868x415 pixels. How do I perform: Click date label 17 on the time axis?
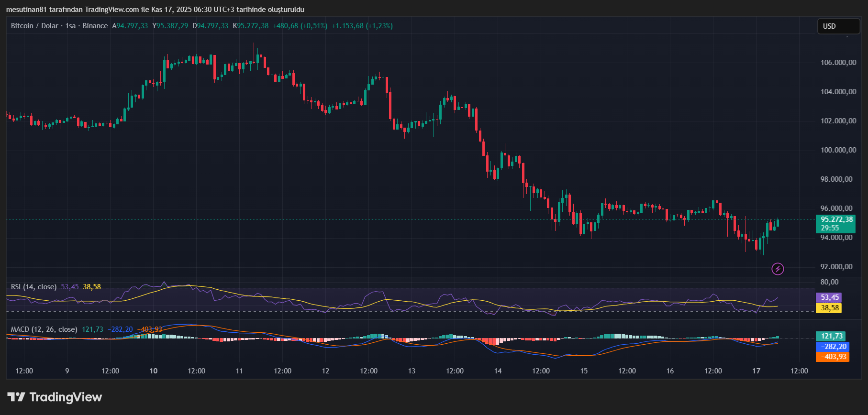pyautogui.click(x=756, y=371)
